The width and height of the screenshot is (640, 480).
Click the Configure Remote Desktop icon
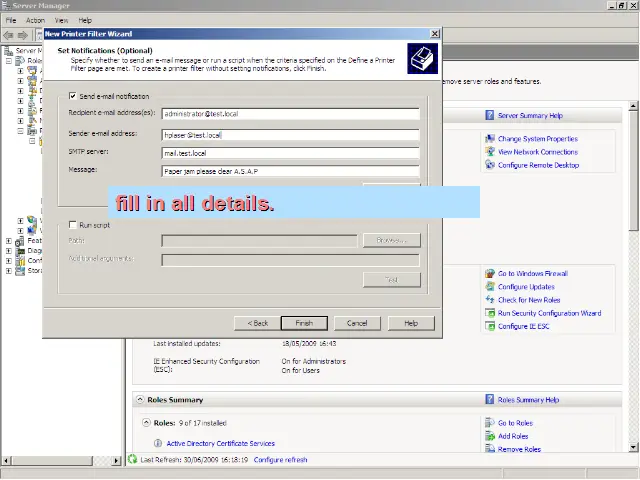point(490,165)
